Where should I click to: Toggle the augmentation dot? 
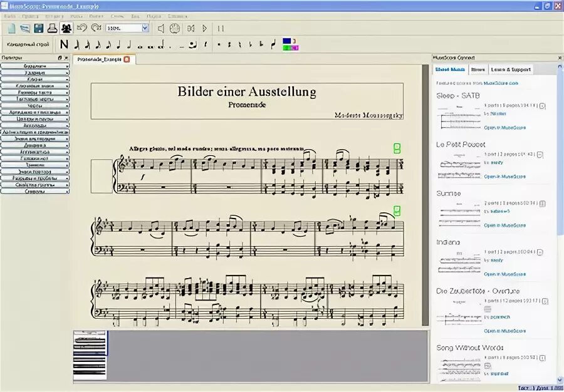tap(170, 47)
